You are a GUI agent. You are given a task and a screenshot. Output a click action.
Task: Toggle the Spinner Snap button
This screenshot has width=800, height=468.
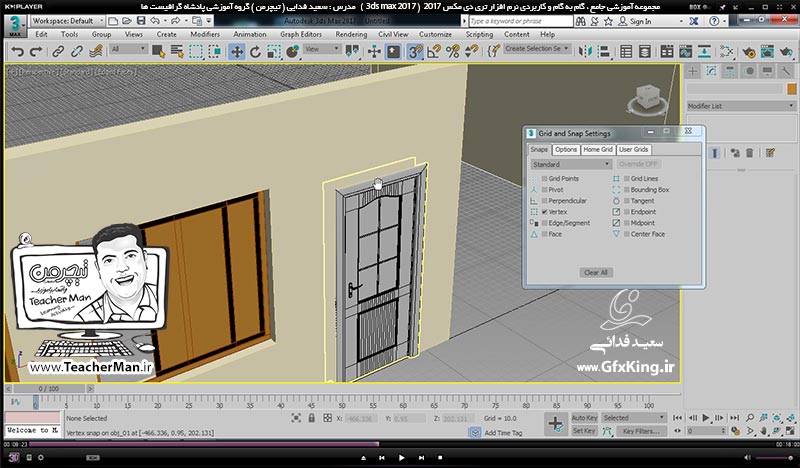tap(471, 52)
